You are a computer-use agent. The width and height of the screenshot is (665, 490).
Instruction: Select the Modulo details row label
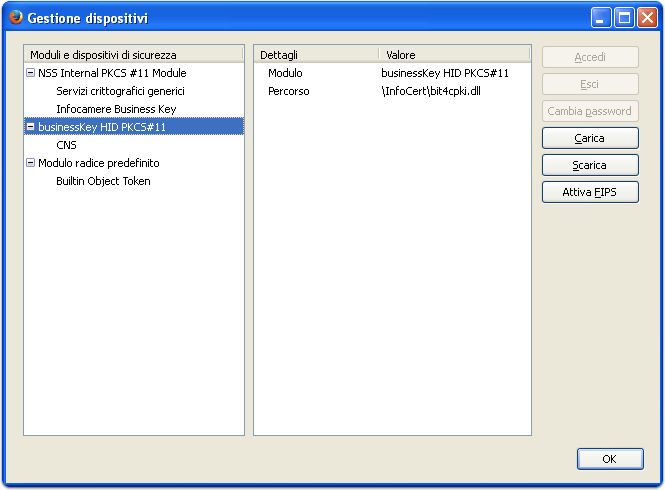tap(285, 73)
